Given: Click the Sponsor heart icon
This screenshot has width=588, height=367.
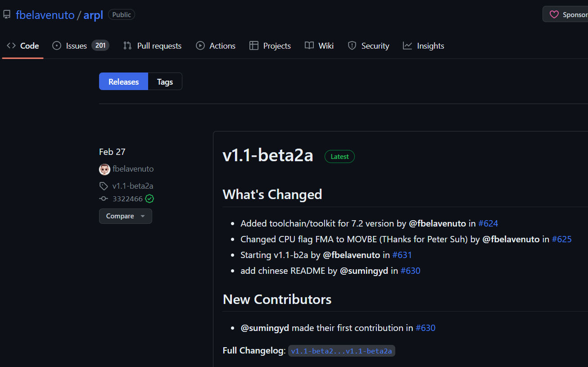Looking at the screenshot, I should [x=554, y=14].
